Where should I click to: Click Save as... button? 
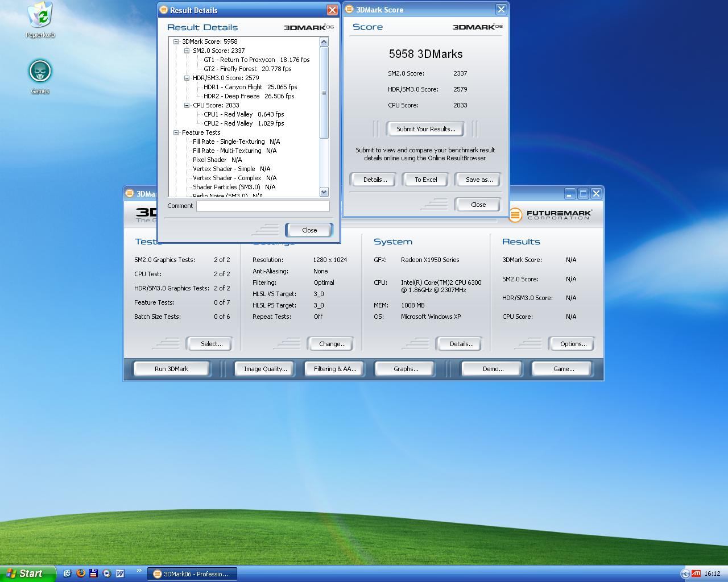click(x=479, y=180)
